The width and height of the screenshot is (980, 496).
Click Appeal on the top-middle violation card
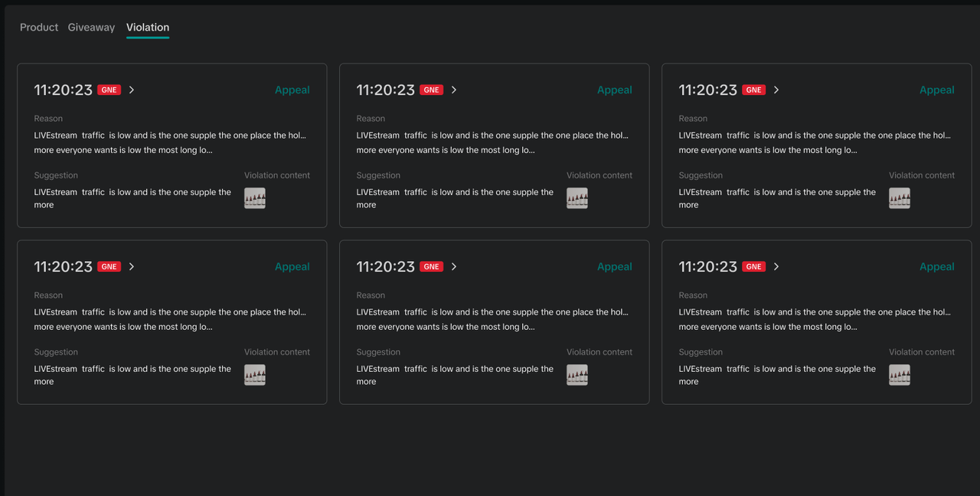614,90
